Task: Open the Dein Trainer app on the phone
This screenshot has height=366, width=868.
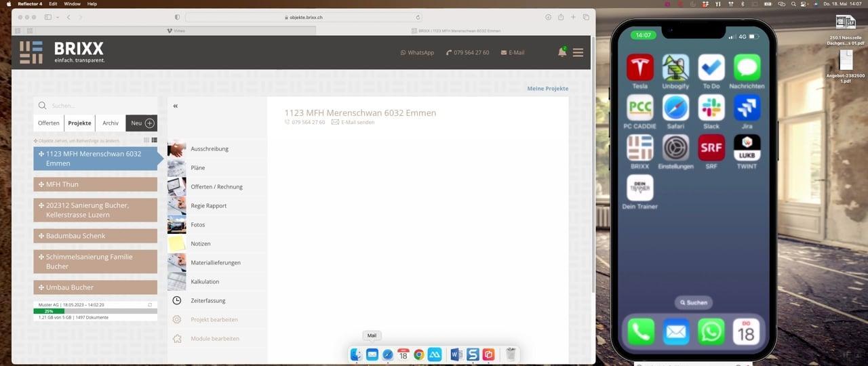Action: click(x=640, y=188)
